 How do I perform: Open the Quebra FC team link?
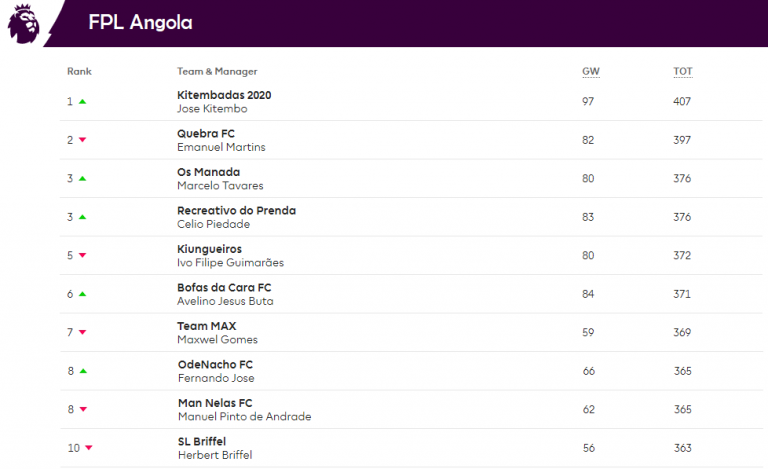[205, 133]
